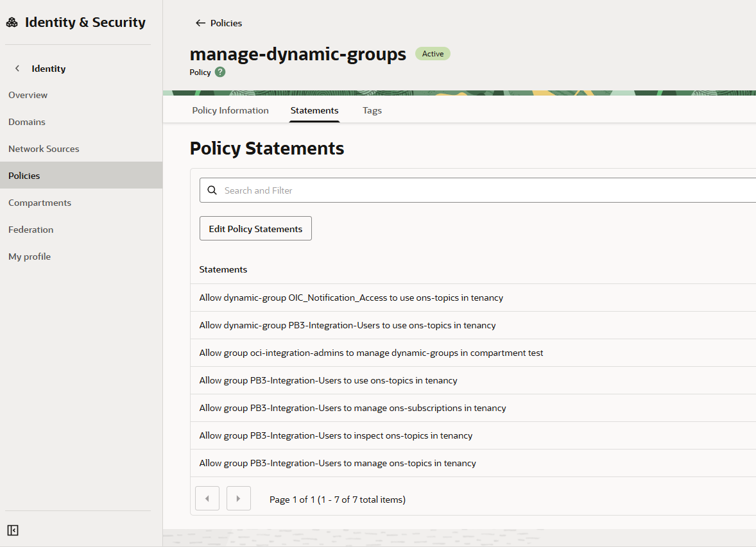Open Network Sources in sidebar
Image resolution: width=756 pixels, height=547 pixels.
coord(44,149)
